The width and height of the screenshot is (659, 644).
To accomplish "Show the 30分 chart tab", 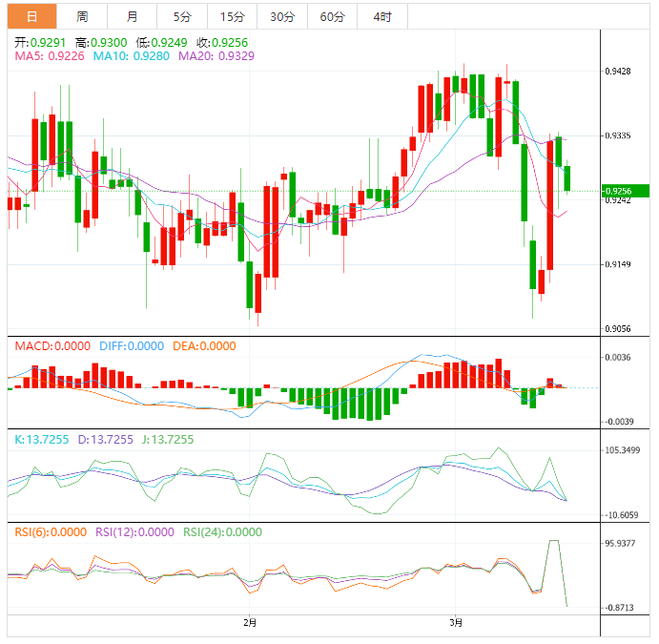I will click(x=281, y=16).
